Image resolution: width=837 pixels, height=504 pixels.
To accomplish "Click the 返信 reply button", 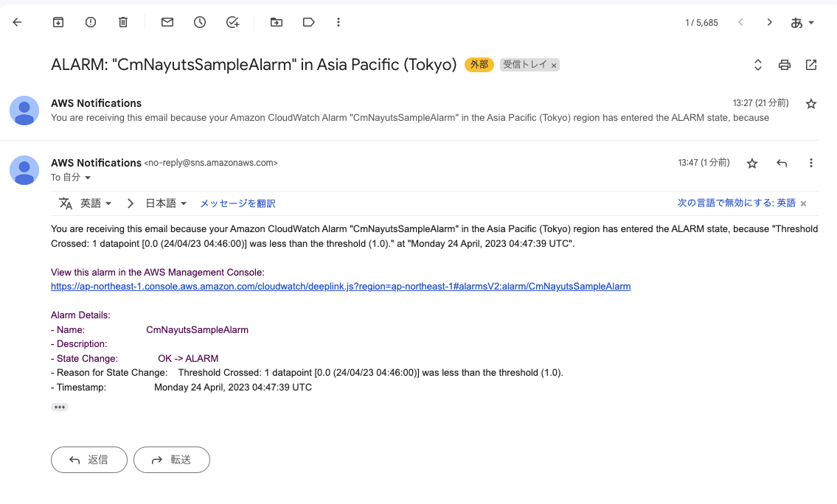I will pyautogui.click(x=88, y=459).
